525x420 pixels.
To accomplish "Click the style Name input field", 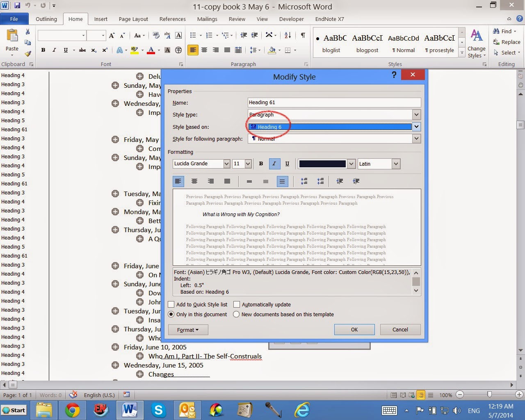I will tap(335, 103).
